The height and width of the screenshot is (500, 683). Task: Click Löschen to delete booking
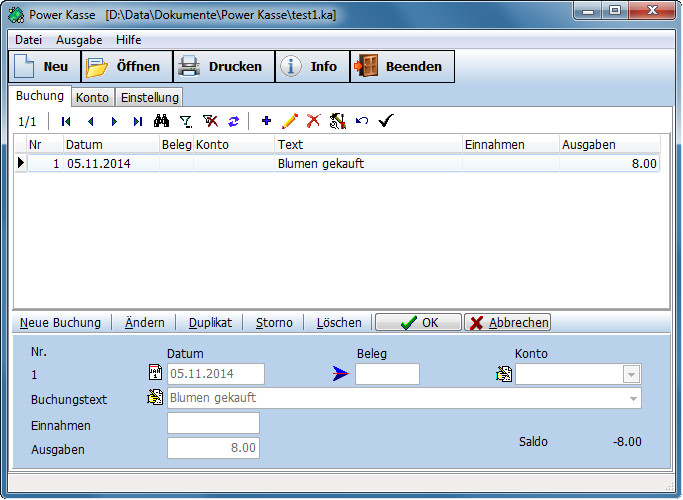tap(339, 323)
